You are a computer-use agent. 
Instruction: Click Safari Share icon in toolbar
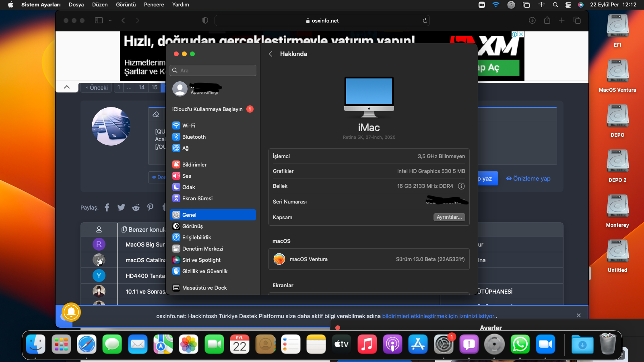coord(547,21)
